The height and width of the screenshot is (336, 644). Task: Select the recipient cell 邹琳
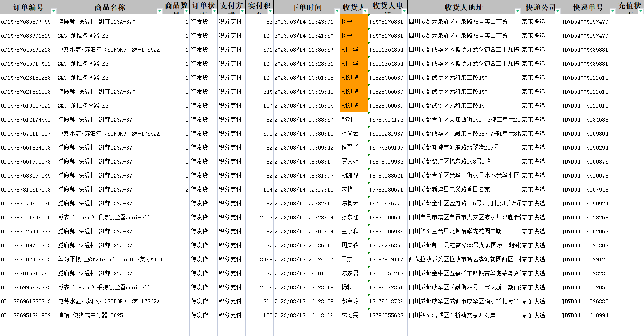tap(354, 120)
